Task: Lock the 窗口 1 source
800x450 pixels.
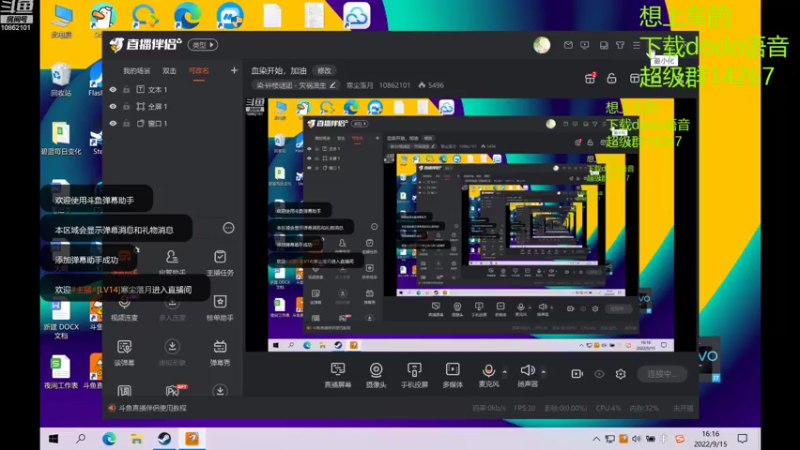Action: point(126,123)
